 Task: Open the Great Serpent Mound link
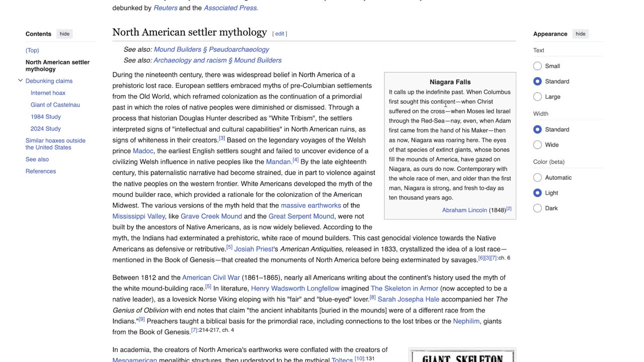[301, 216]
